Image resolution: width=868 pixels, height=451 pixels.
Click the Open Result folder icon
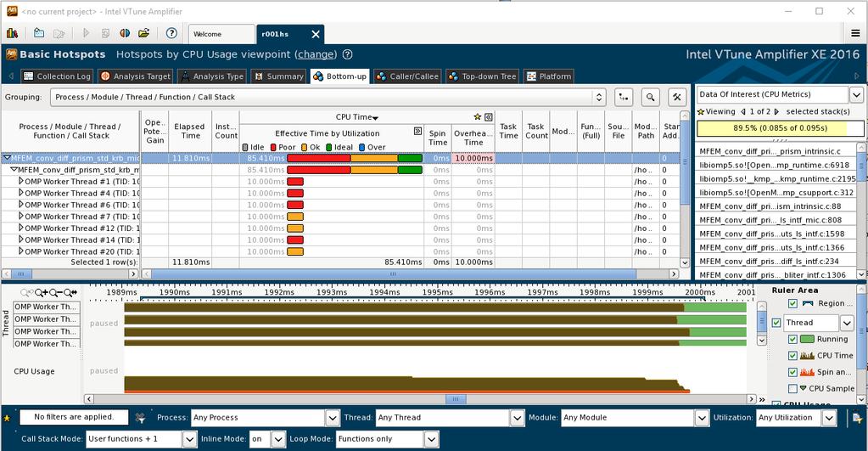144,33
